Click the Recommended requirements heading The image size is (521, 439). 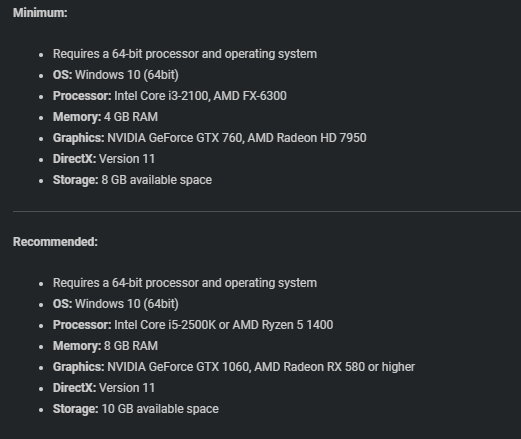point(55,242)
